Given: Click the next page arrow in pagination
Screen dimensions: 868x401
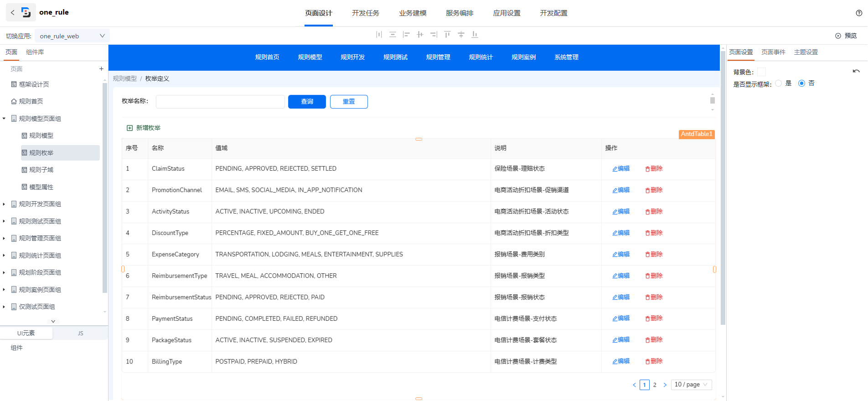Looking at the screenshot, I should 665,385.
